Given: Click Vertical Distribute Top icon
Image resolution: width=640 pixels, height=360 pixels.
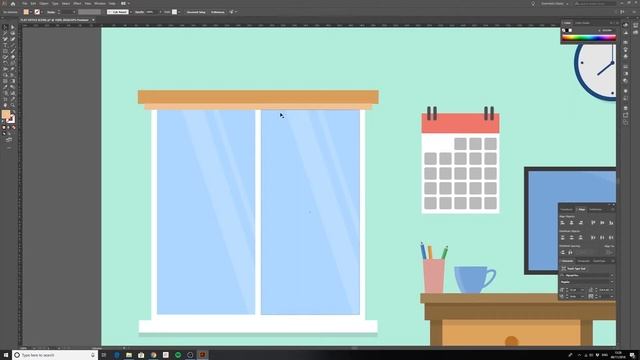Looking at the screenshot, I should pyautogui.click(x=562, y=237).
